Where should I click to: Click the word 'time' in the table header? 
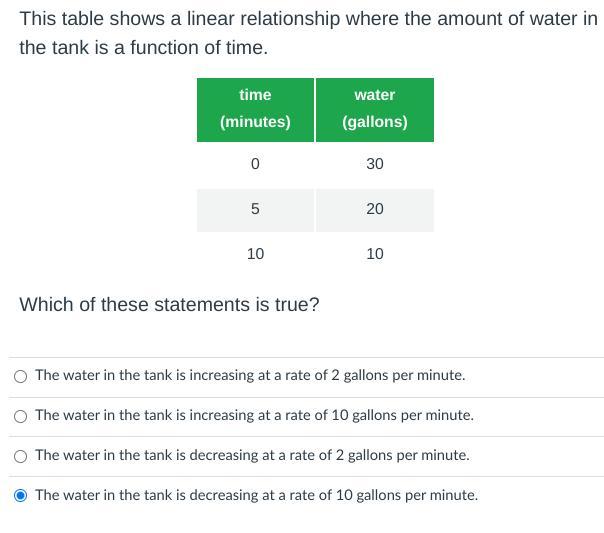pos(255,95)
